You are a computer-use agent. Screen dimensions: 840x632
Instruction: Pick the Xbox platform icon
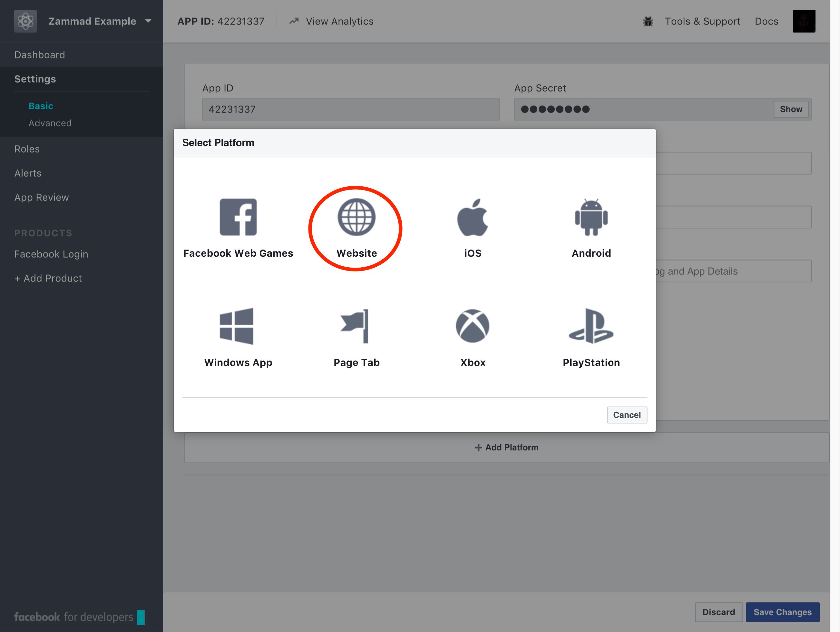point(473,326)
